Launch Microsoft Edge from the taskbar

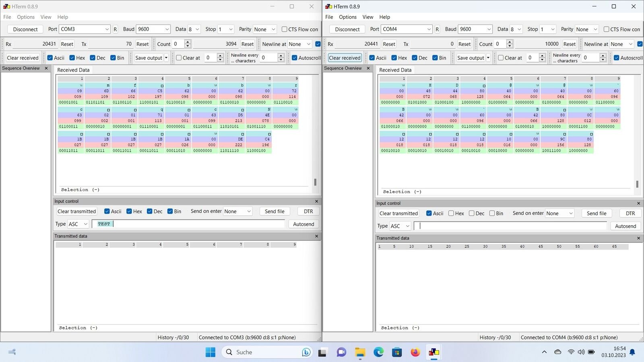pos(378,352)
